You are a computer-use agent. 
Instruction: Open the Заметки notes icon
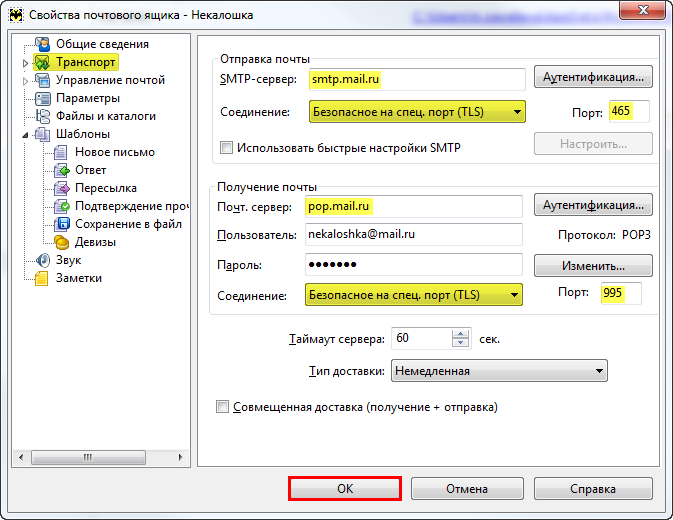tap(42, 278)
